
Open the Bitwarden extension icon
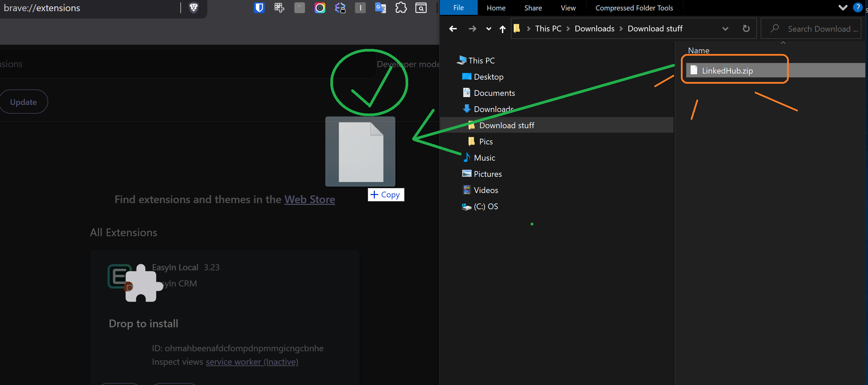[x=259, y=7]
